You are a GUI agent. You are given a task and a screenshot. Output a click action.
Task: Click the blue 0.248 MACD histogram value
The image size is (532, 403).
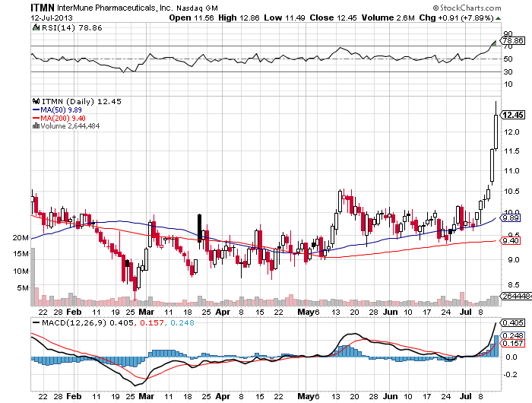click(182, 323)
